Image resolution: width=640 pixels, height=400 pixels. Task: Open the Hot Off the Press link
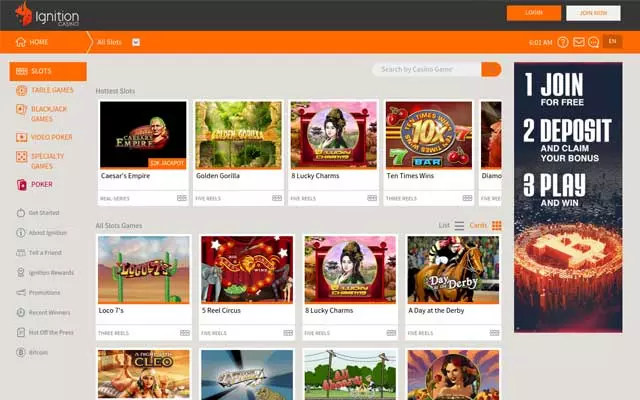pyautogui.click(x=51, y=333)
